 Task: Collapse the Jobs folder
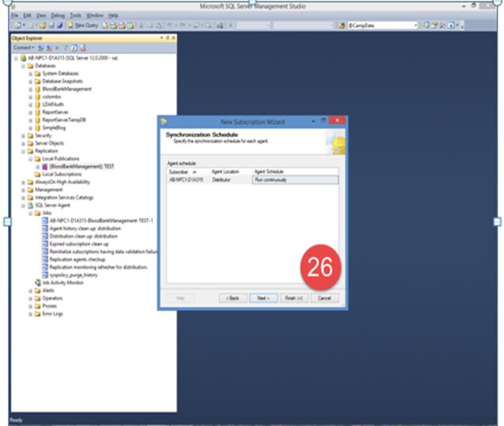(x=31, y=213)
